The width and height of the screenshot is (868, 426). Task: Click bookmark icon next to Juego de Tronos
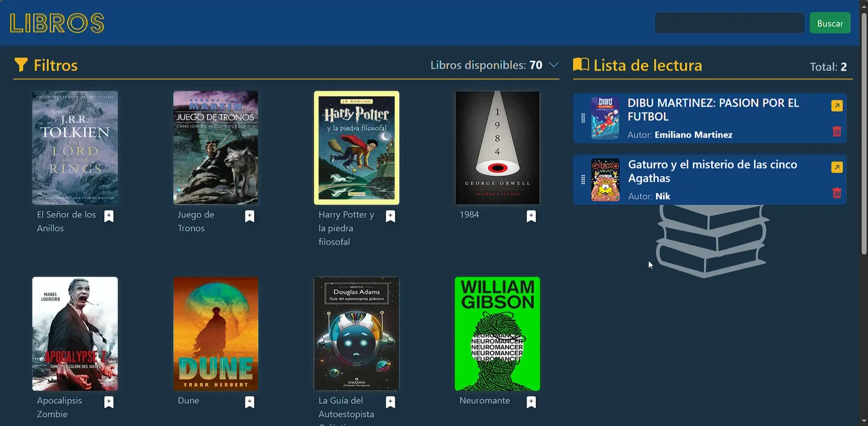pos(249,216)
